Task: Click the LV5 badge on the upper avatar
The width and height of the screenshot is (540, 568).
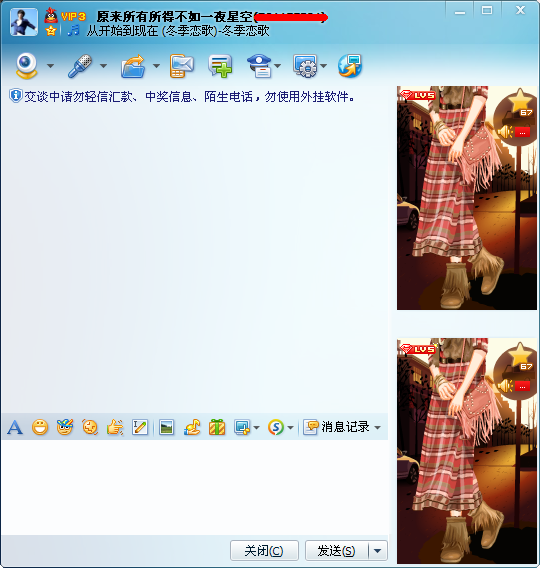Action: coord(418,95)
